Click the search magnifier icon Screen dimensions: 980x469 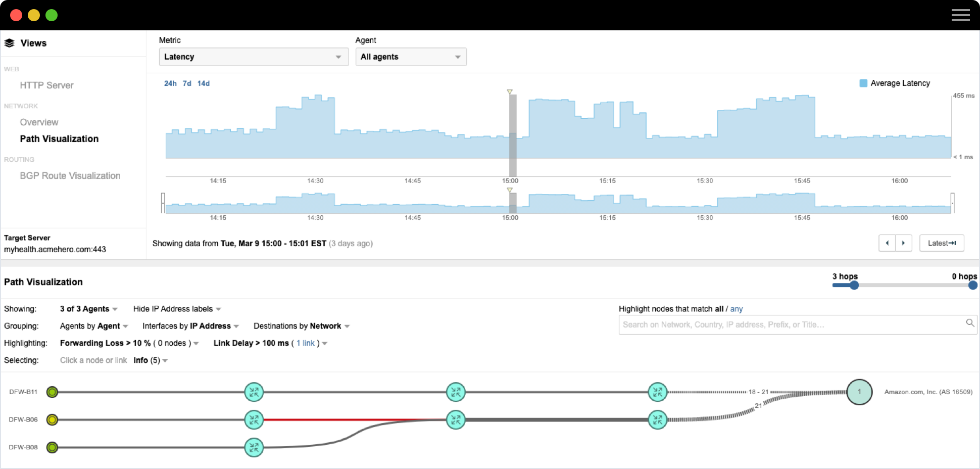(970, 323)
